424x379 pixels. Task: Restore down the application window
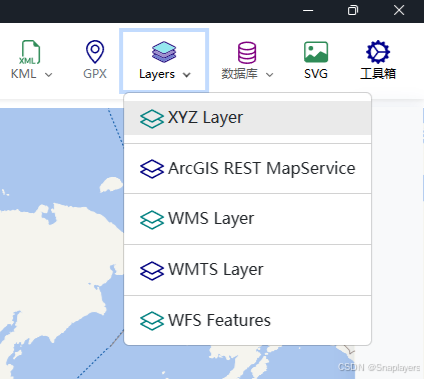pos(353,10)
